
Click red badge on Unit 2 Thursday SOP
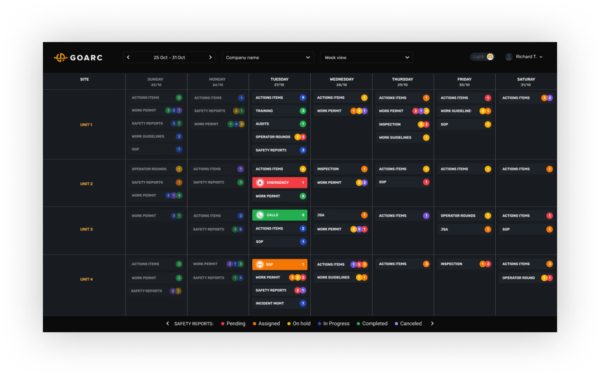[x=426, y=182]
